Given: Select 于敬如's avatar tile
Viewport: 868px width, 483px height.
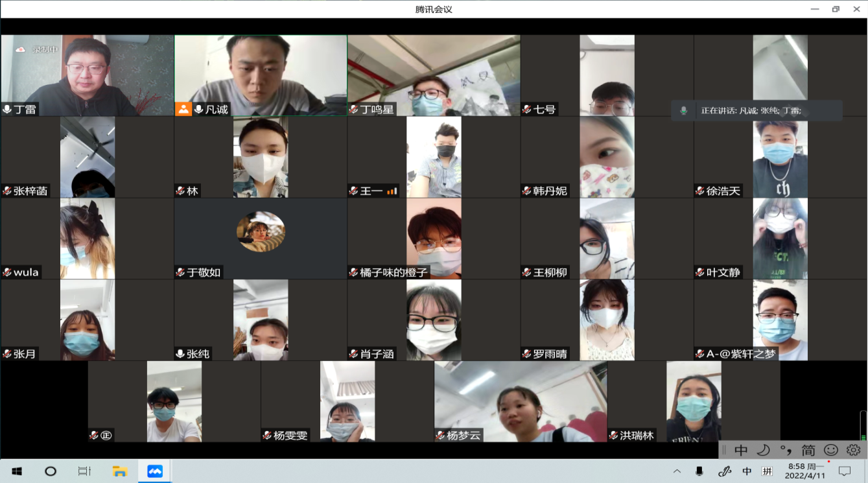Looking at the screenshot, I should [261, 231].
